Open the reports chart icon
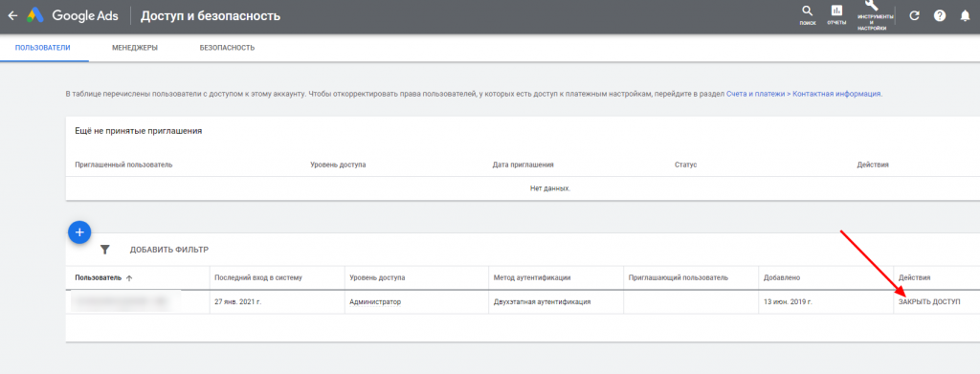Screen dimensions: 980x374 pos(836,11)
